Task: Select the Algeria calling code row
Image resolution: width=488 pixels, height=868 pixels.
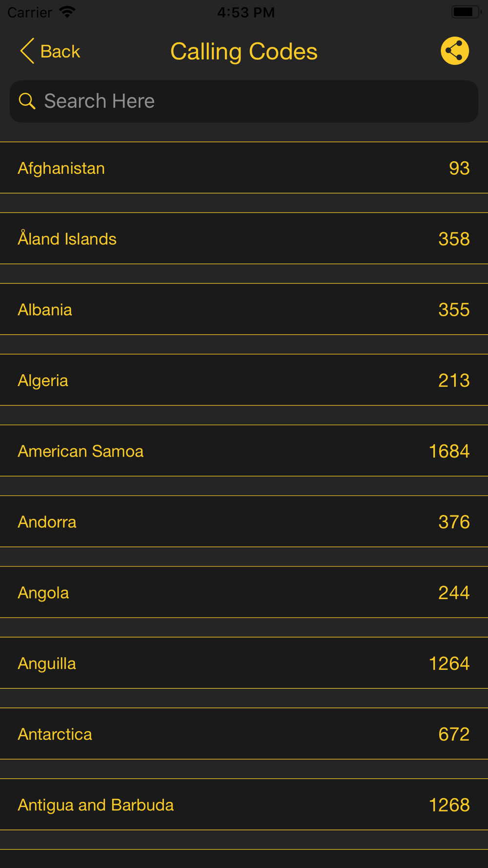Action: pos(244,380)
